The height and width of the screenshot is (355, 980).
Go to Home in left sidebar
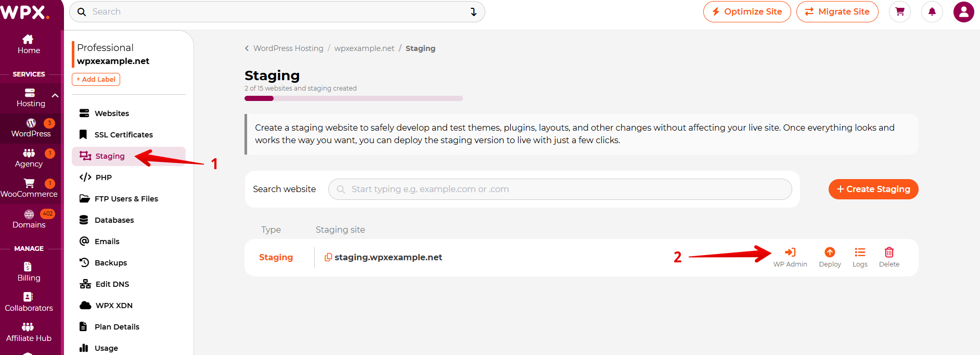click(29, 45)
